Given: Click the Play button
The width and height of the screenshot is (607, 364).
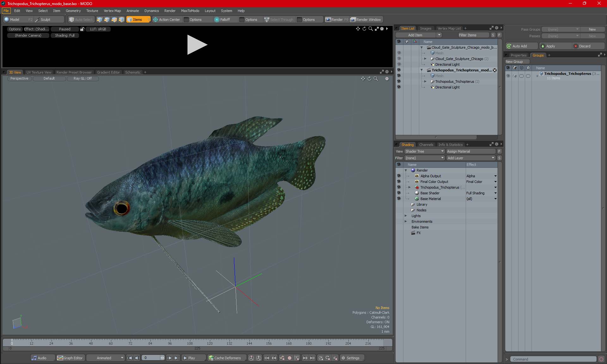Looking at the screenshot, I should point(193,358).
